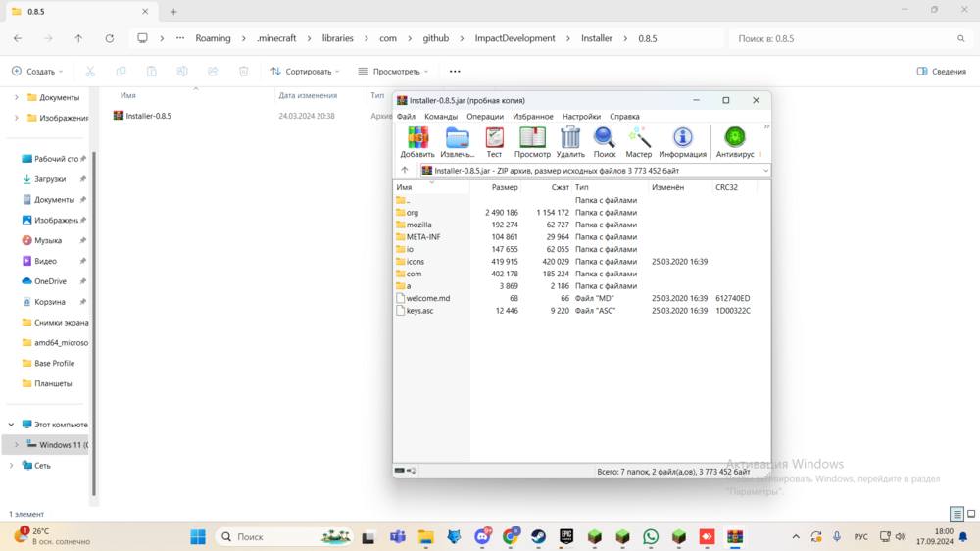Open the Windows Start menu

(198, 536)
